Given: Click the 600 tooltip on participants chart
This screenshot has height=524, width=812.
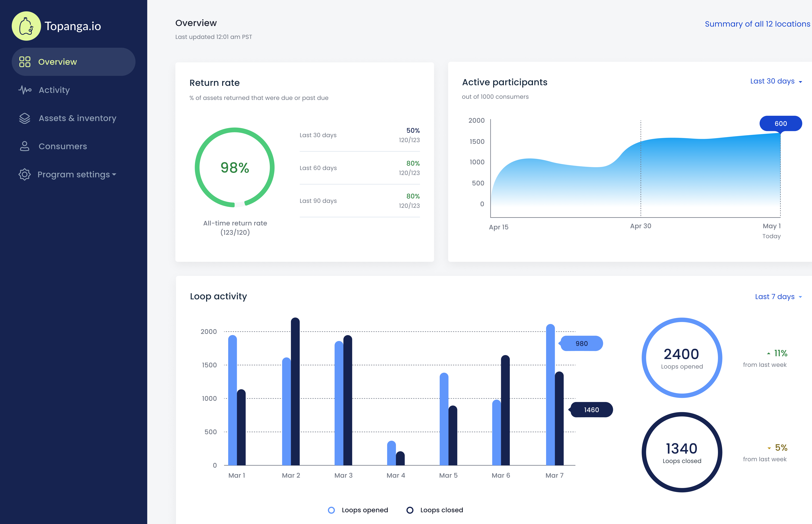Looking at the screenshot, I should point(780,124).
